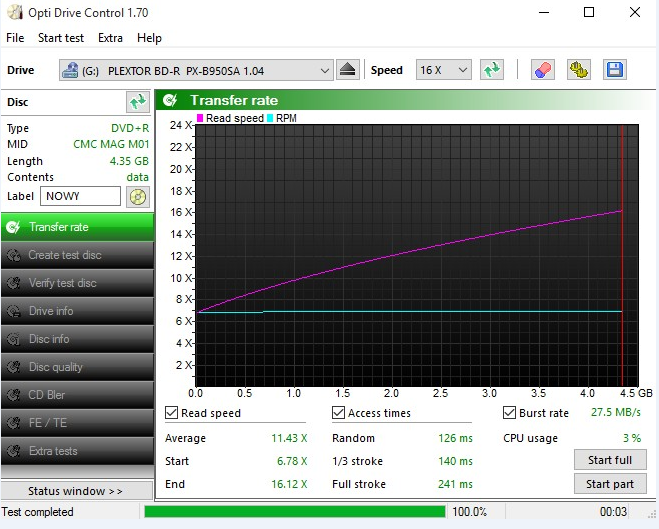Click the green progress bar at 100%
Viewport: 659px width, 529px height.
click(x=295, y=511)
